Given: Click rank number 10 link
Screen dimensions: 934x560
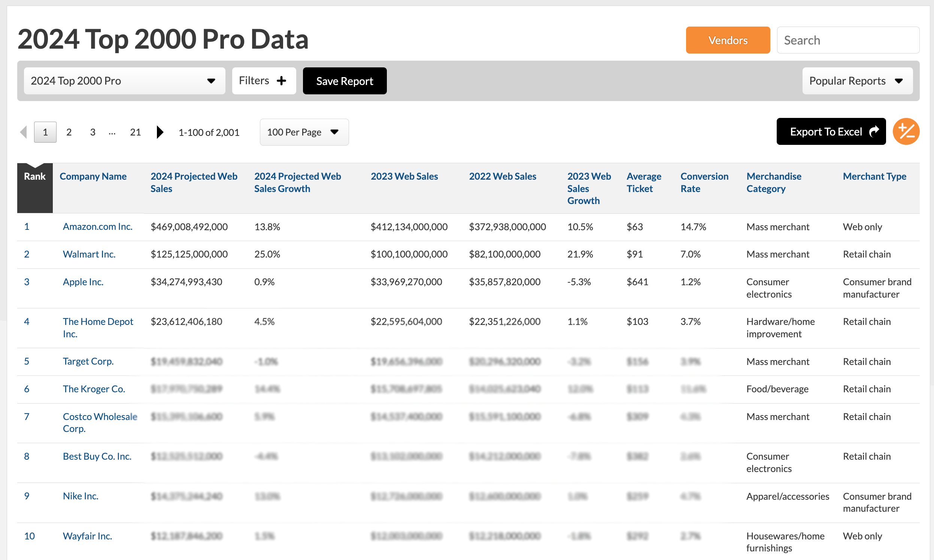Looking at the screenshot, I should [29, 536].
